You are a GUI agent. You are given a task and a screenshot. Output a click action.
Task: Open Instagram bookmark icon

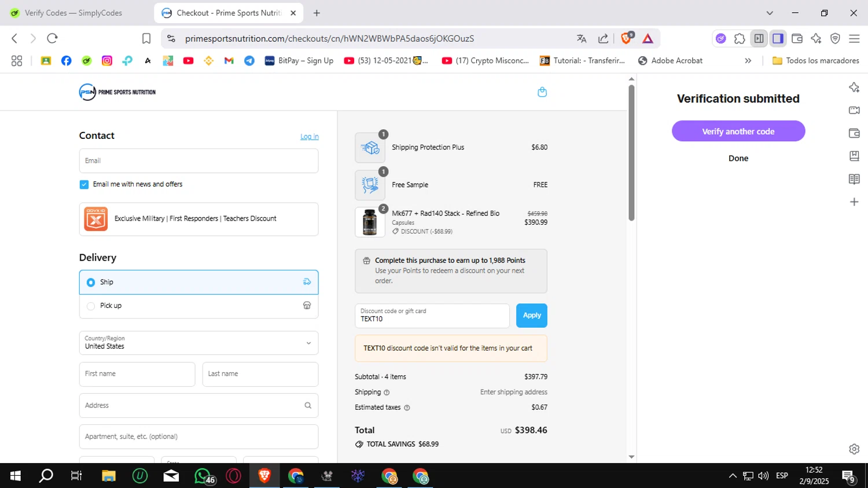(107, 61)
